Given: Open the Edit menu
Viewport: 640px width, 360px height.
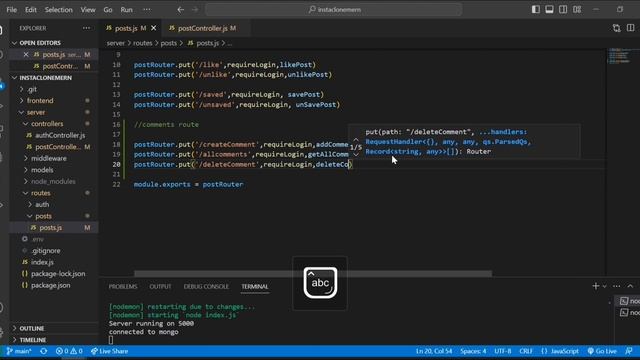Looking at the screenshot, I should (x=31, y=9).
